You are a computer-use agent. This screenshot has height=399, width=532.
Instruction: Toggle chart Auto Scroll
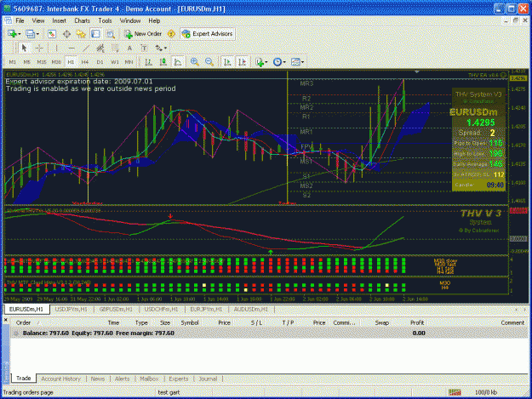click(x=227, y=62)
